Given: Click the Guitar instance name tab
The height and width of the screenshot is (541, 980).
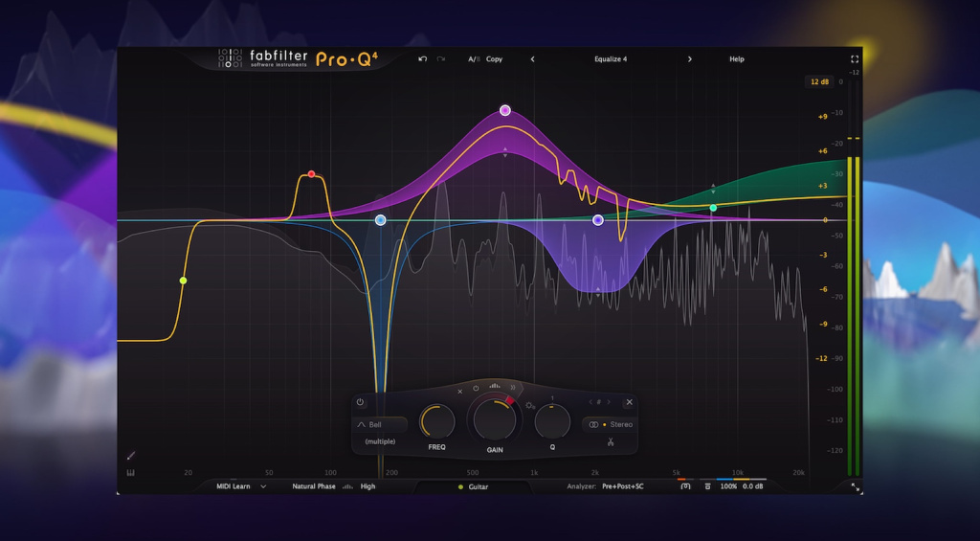Looking at the screenshot, I should (473, 486).
